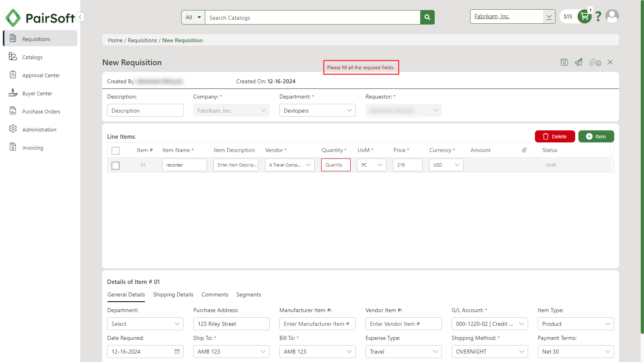Open the Department Devlopers dropdown
Image resolution: width=644 pixels, height=362 pixels.
click(x=318, y=111)
